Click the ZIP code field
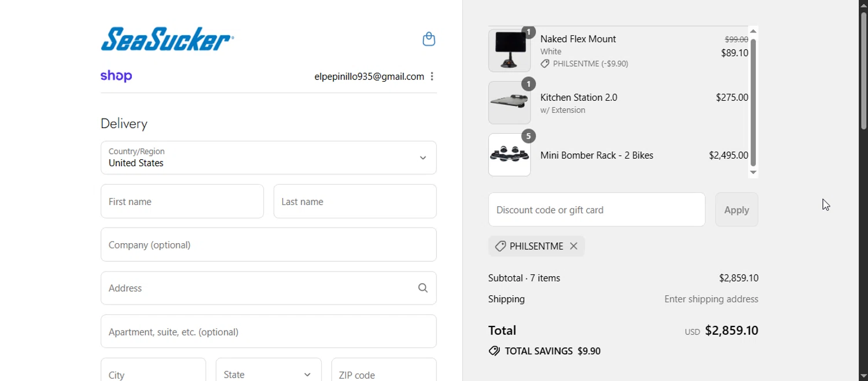This screenshot has width=868, height=381. [384, 374]
